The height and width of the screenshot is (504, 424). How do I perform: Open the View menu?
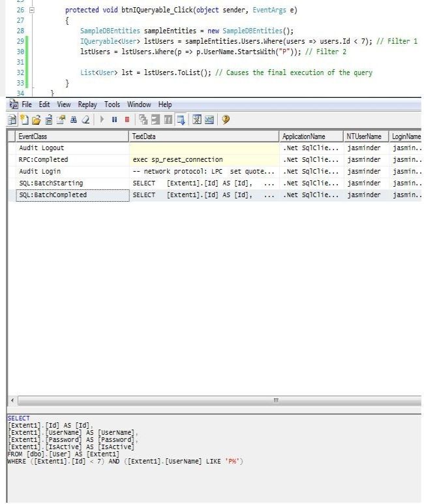pyautogui.click(x=64, y=104)
